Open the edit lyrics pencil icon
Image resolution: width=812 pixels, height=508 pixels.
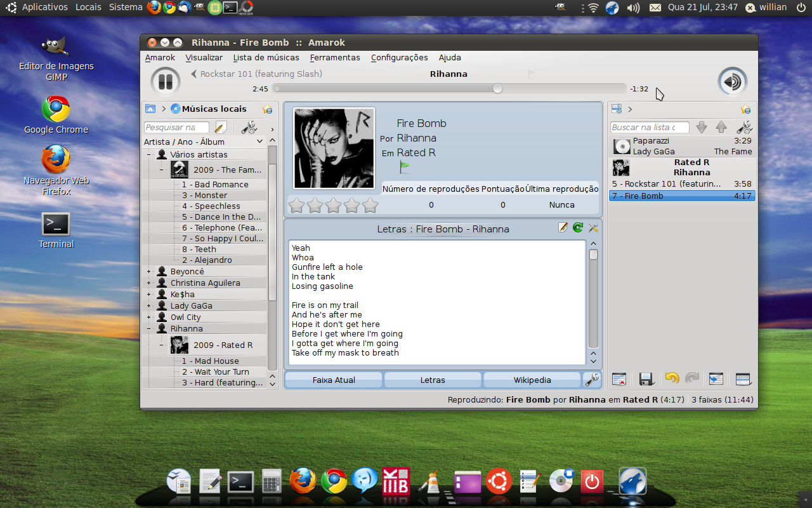click(563, 228)
